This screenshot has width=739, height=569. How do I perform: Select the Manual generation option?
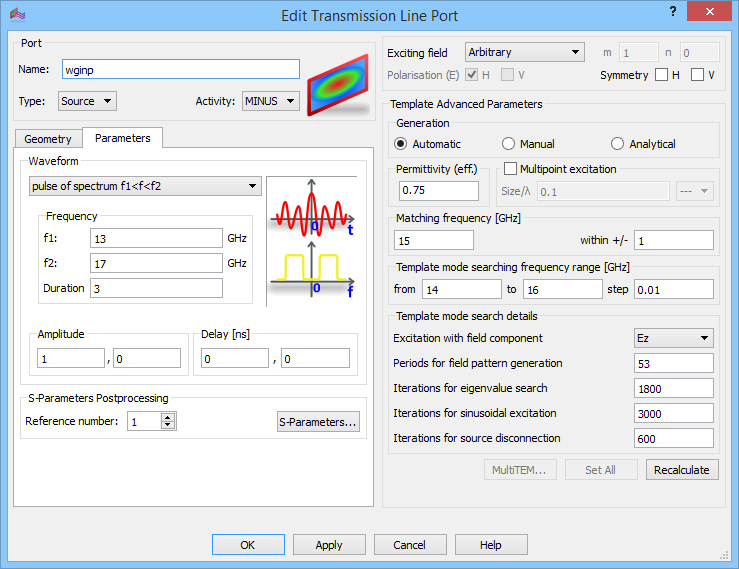(509, 144)
